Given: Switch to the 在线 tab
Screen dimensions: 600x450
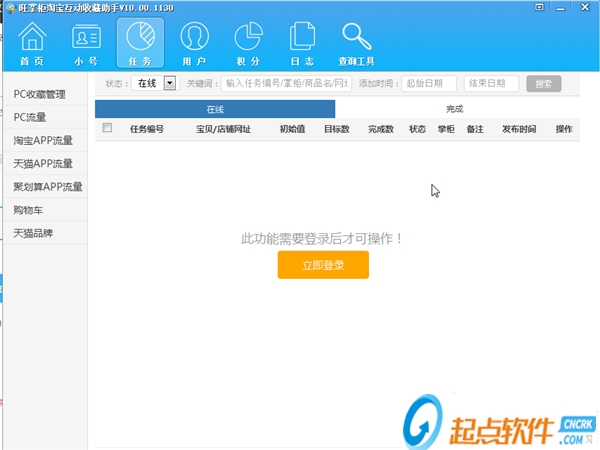Looking at the screenshot, I should tap(215, 109).
